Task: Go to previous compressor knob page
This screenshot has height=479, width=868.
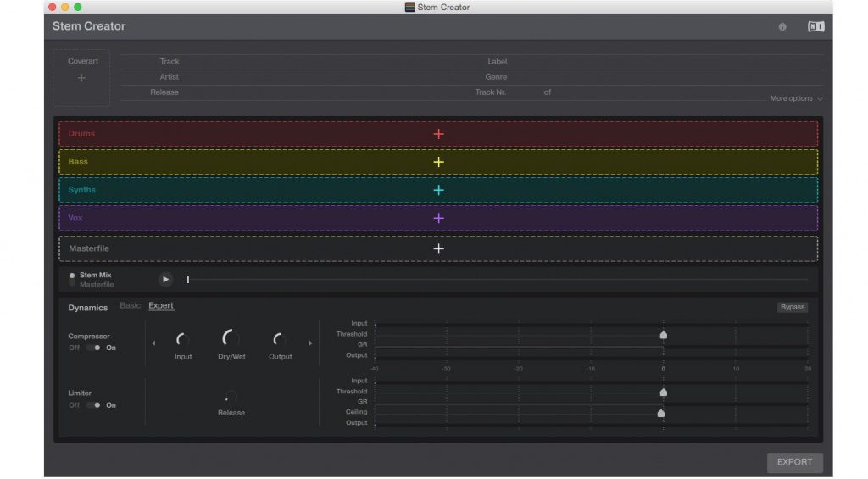Action: (153, 343)
